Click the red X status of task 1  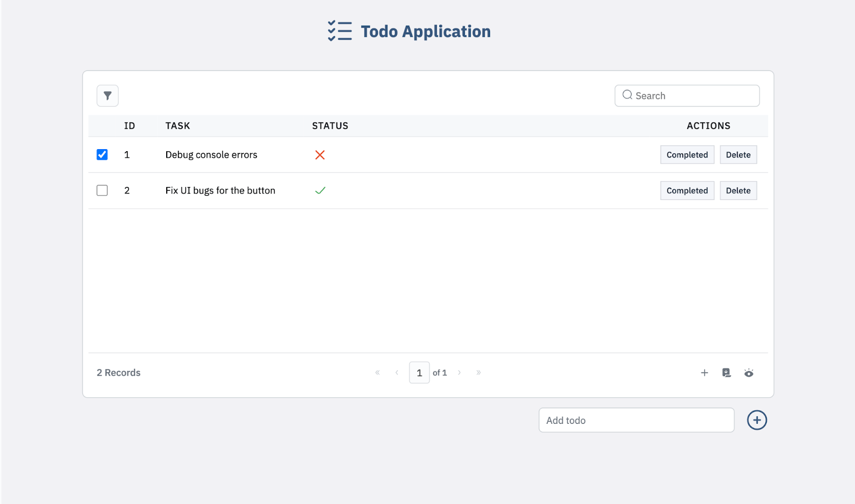(320, 154)
